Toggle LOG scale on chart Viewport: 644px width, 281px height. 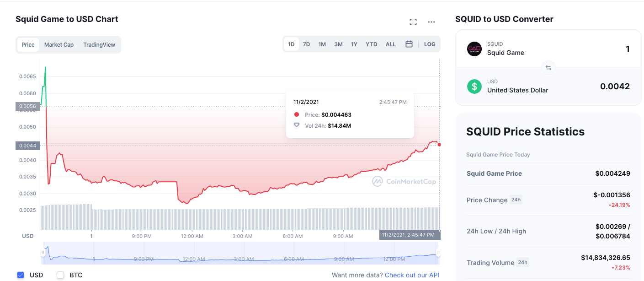point(430,44)
